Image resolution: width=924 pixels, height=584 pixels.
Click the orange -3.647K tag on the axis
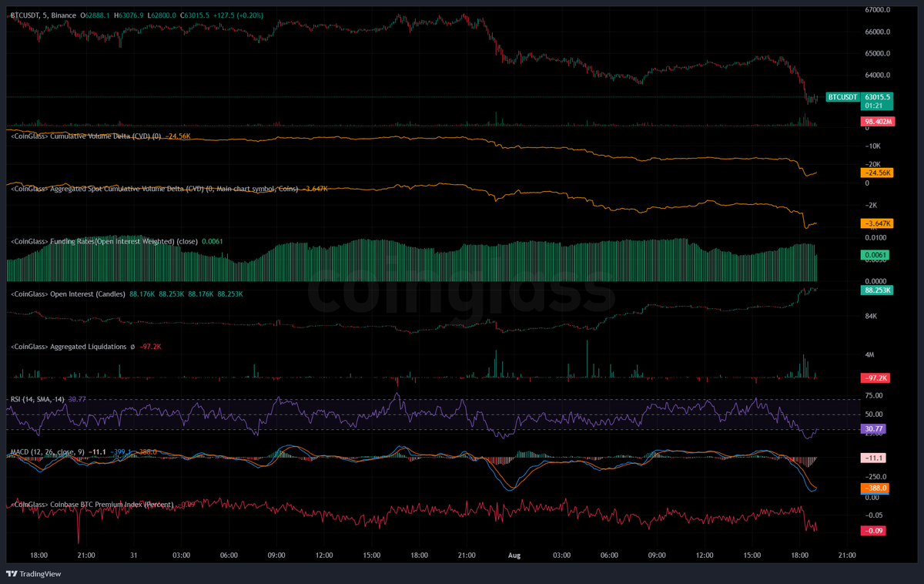click(876, 223)
